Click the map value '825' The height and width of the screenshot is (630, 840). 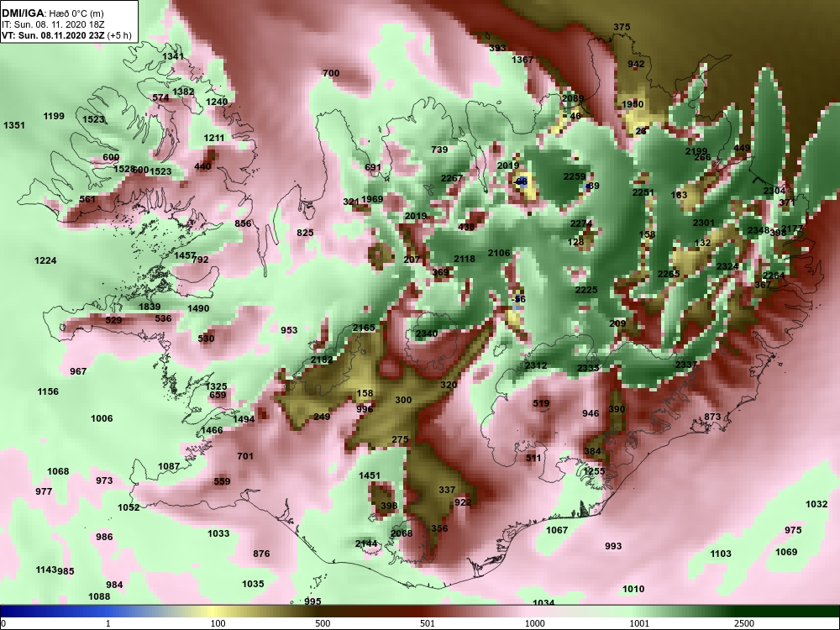pyautogui.click(x=305, y=233)
